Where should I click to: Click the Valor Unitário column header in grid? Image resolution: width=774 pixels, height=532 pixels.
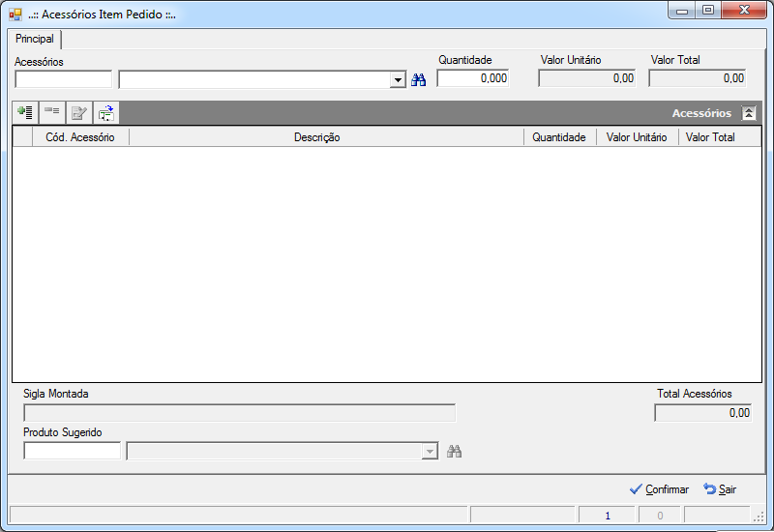point(638,137)
